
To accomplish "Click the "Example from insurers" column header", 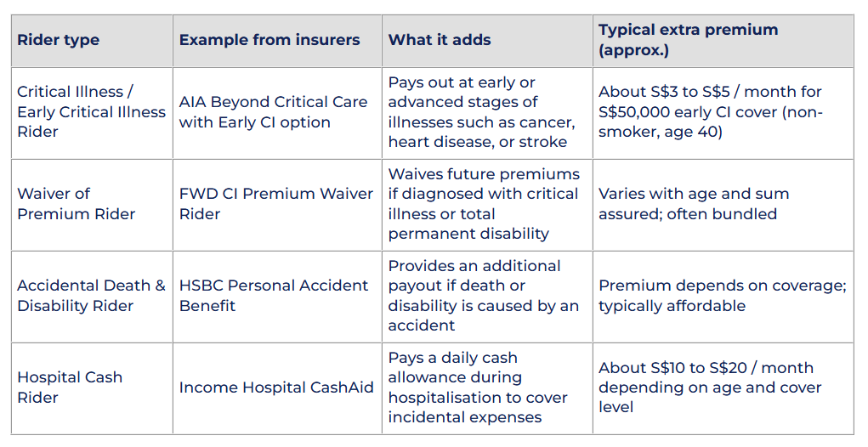I will click(x=269, y=40).
